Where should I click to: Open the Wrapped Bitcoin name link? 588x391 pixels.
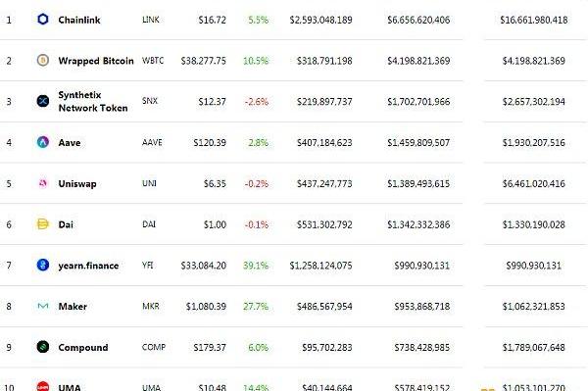click(96, 61)
